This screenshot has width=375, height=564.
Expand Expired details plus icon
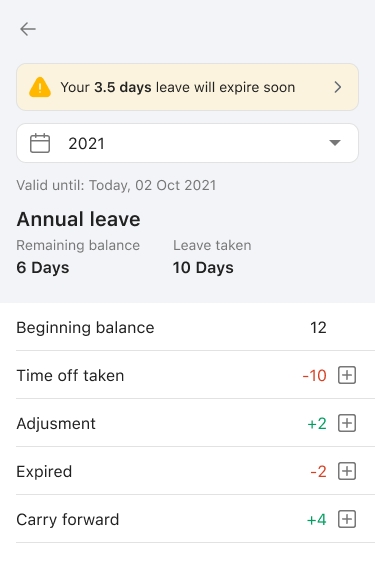pyautogui.click(x=347, y=471)
